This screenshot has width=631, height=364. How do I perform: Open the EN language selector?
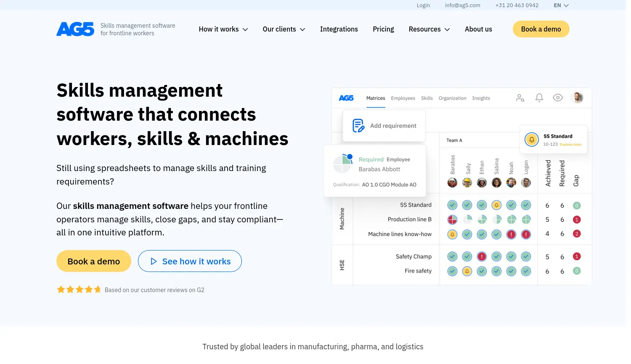[561, 5]
